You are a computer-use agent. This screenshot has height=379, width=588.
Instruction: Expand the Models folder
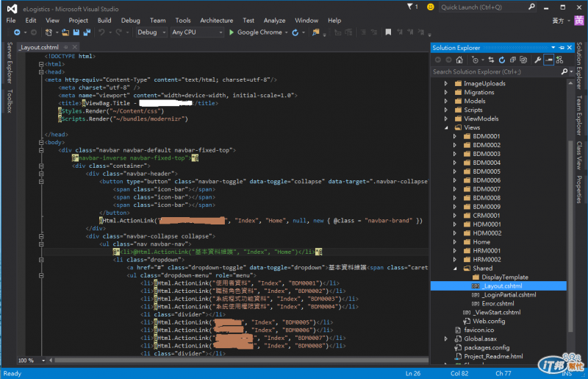(446, 101)
